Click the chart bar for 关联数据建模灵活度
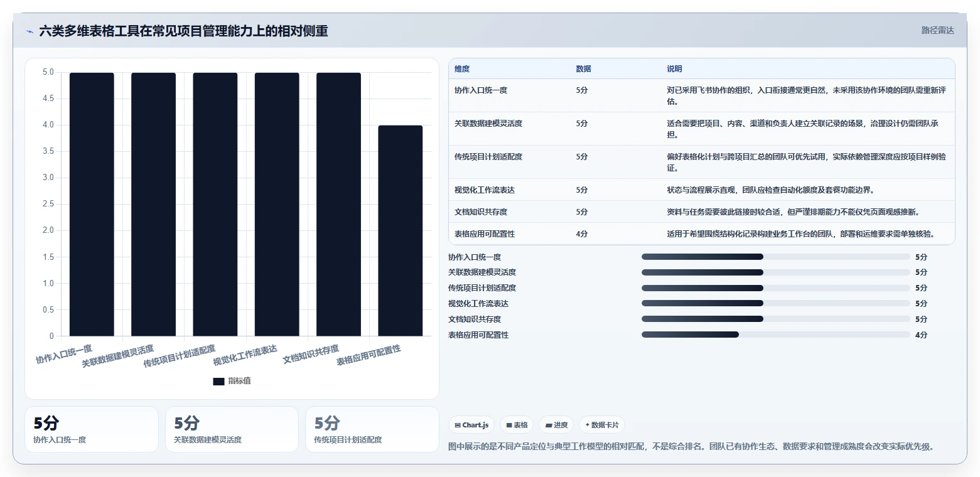This screenshot has width=980, height=477. pyautogui.click(x=153, y=204)
